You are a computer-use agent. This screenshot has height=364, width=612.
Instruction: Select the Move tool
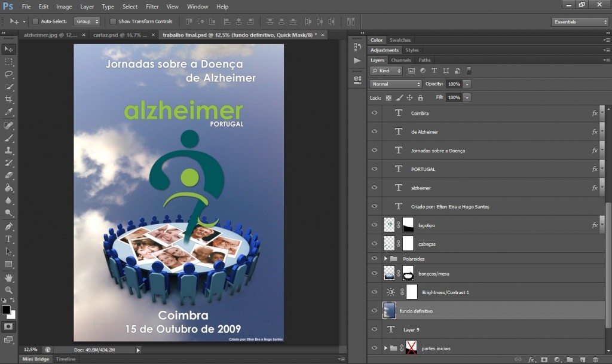tap(8, 49)
